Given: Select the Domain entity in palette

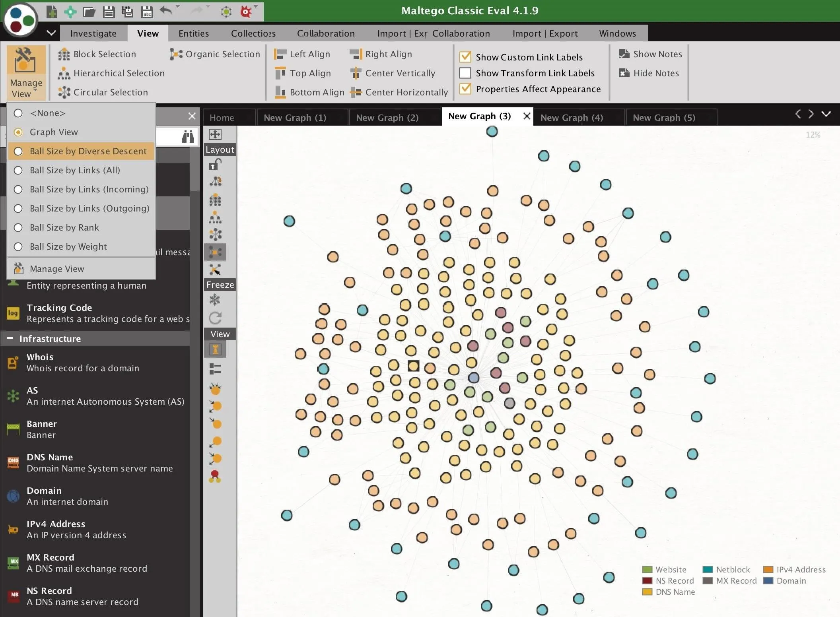Looking at the screenshot, I should click(x=95, y=496).
